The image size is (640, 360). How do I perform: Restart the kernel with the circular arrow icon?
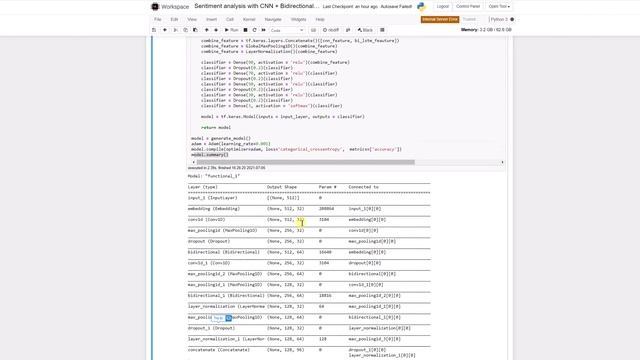pyautogui.click(x=254, y=30)
